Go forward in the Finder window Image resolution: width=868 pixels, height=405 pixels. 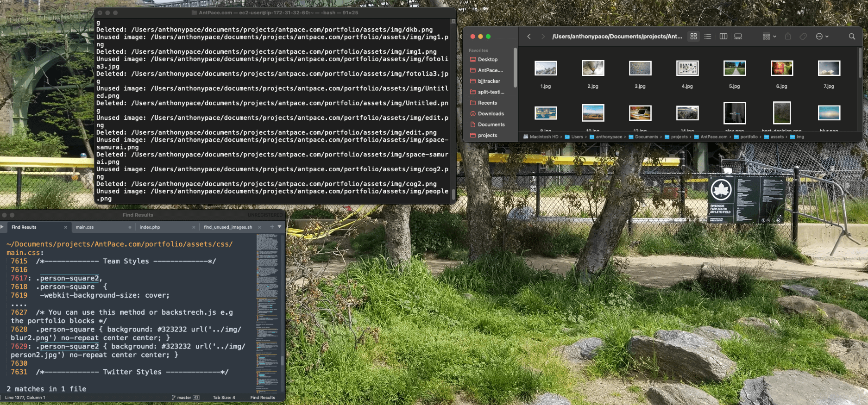[543, 37]
